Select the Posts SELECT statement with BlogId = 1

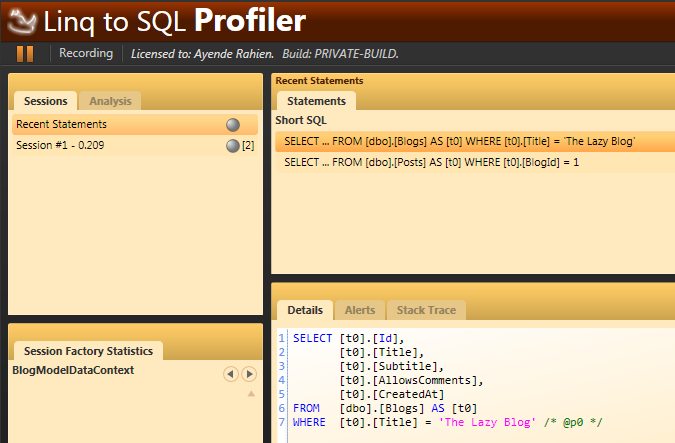(x=475, y=162)
